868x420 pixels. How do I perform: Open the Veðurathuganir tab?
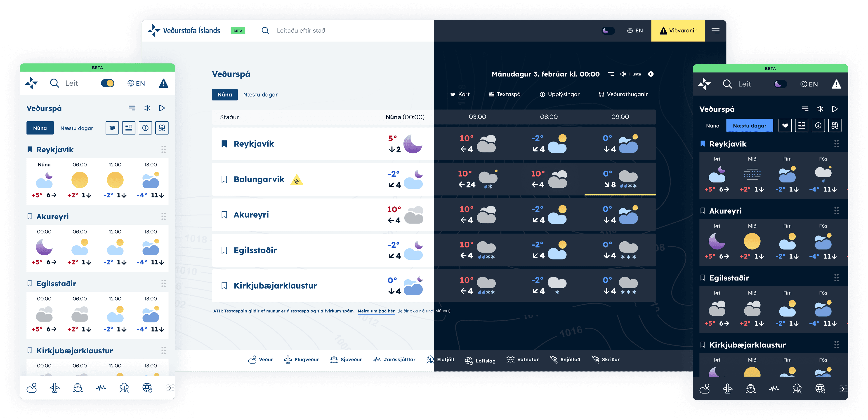point(623,94)
